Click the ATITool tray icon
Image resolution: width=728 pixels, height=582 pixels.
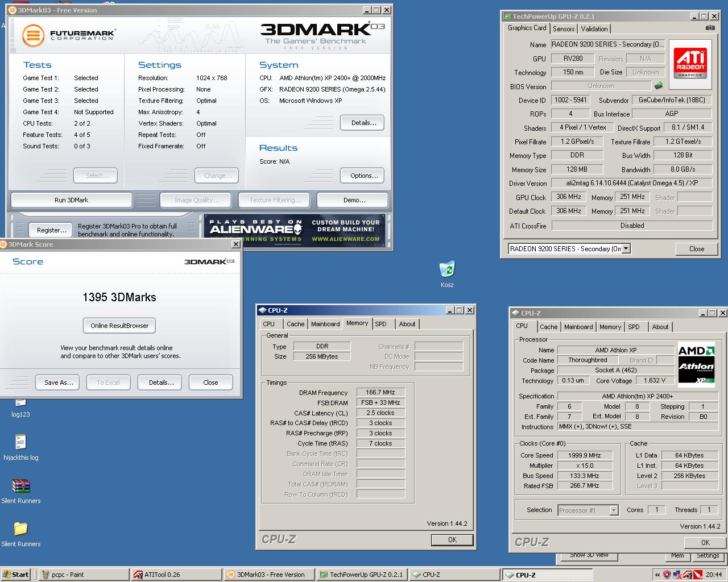click(687, 575)
